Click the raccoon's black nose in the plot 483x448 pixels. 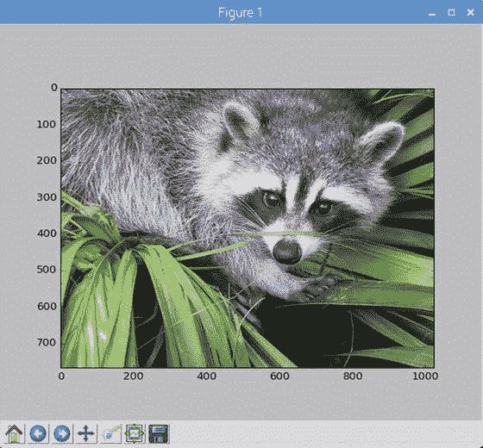click(286, 251)
